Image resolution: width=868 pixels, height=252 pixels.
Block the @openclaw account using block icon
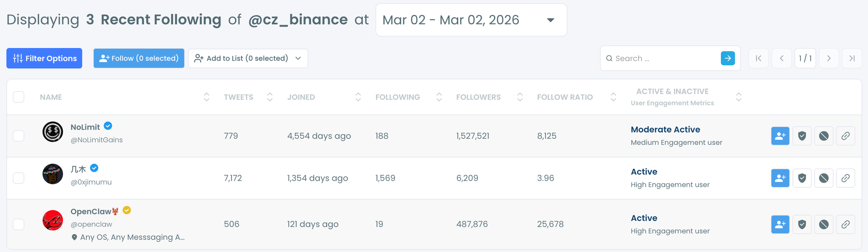pyautogui.click(x=824, y=224)
